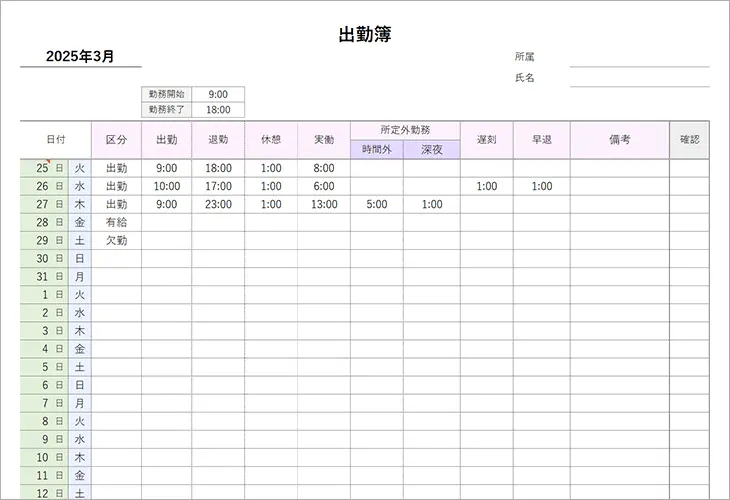Viewport: 730px width, 500px height.
Task: Click the 所属 entry line
Action: (x=639, y=58)
